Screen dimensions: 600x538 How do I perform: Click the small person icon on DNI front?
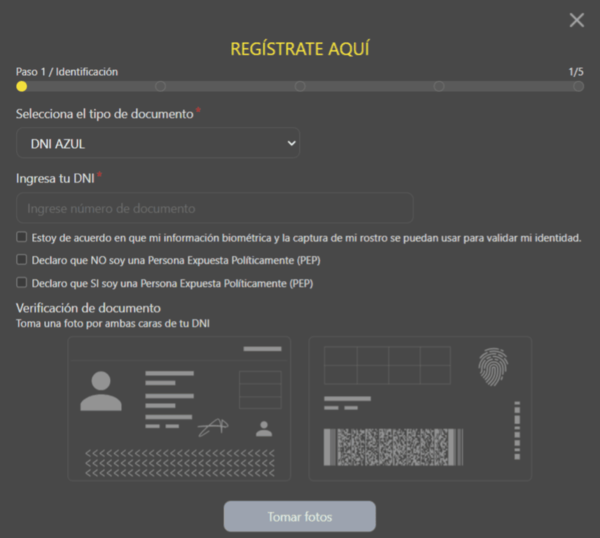tap(264, 429)
